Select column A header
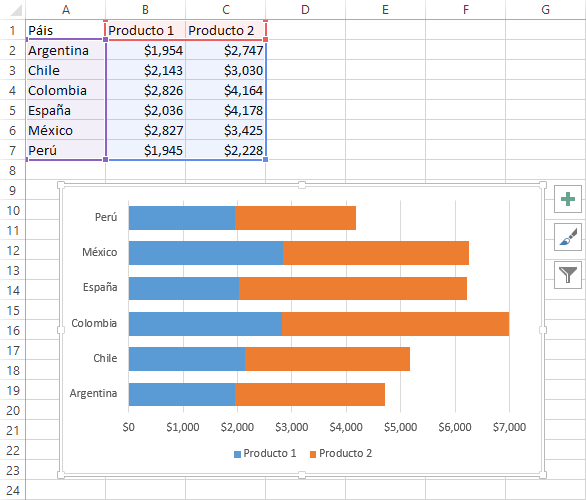The width and height of the screenshot is (586, 500). (x=66, y=10)
